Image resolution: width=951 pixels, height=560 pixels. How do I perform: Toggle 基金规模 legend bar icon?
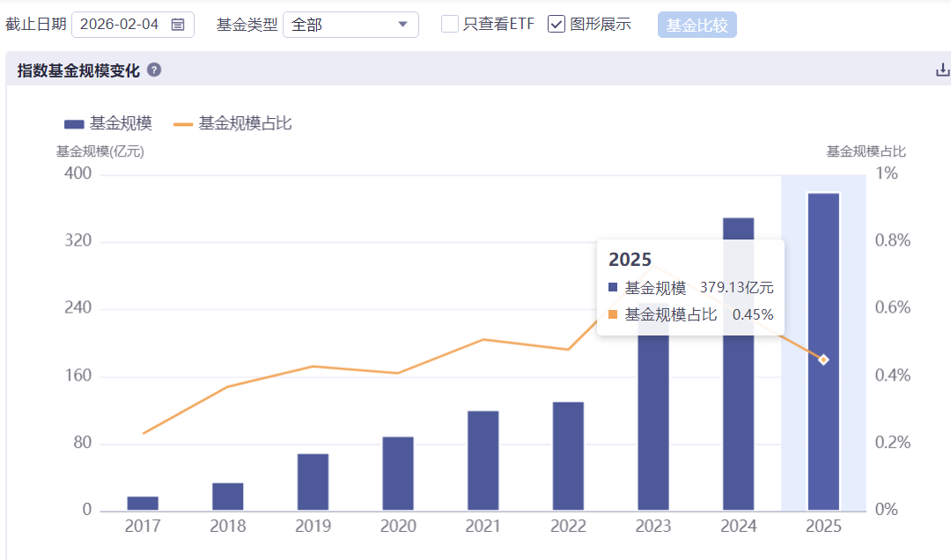[x=74, y=124]
